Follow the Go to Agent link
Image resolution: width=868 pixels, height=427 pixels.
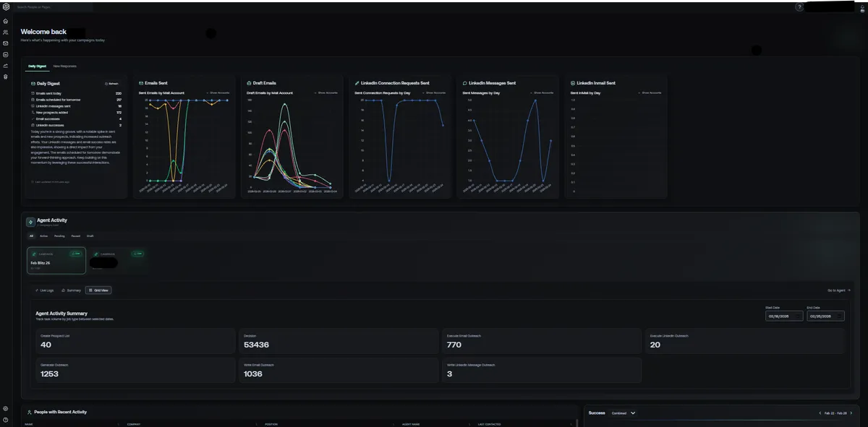(x=839, y=290)
